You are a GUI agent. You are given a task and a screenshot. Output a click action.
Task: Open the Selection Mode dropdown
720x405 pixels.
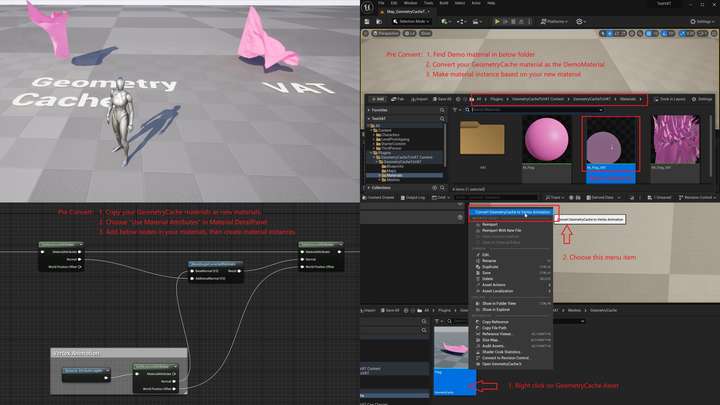(x=411, y=22)
